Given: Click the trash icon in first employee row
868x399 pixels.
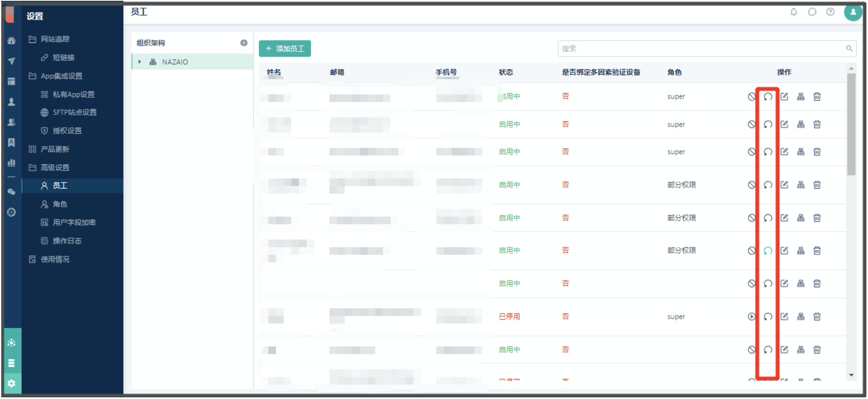Looking at the screenshot, I should [817, 96].
